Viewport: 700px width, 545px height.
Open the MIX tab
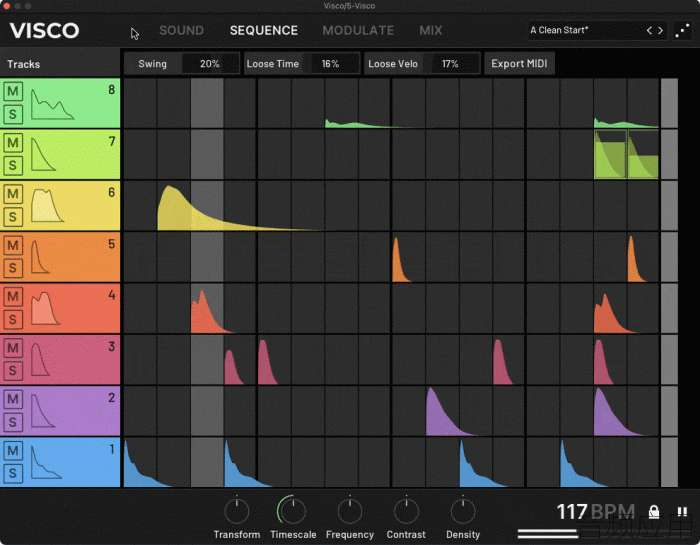point(430,30)
